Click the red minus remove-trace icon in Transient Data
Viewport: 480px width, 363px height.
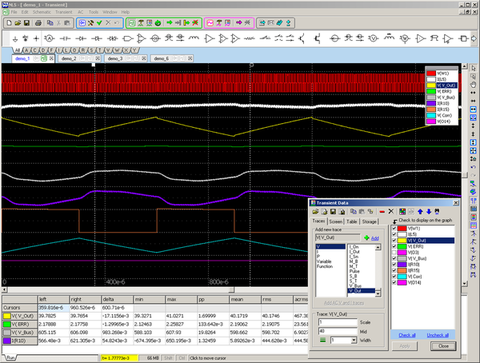[382, 212]
